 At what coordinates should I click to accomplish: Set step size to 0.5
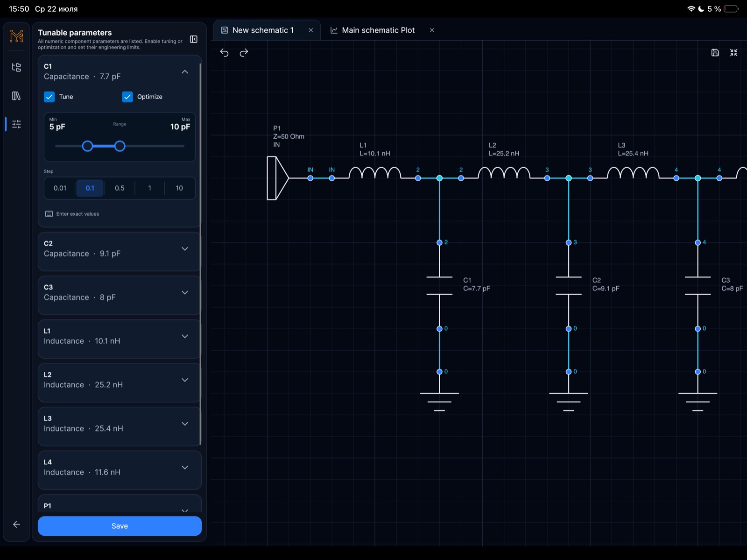click(120, 188)
